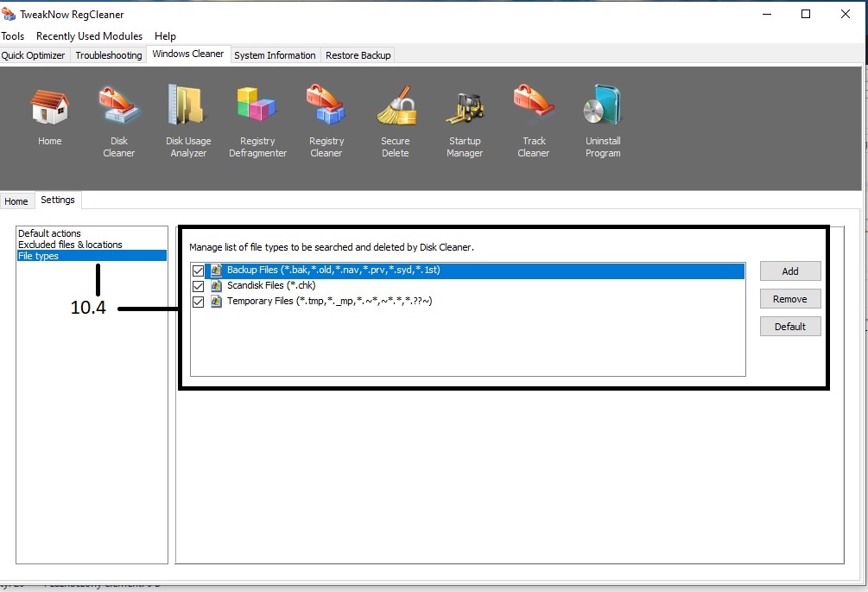This screenshot has width=868, height=592.
Task: Click the Remove button
Action: [790, 299]
